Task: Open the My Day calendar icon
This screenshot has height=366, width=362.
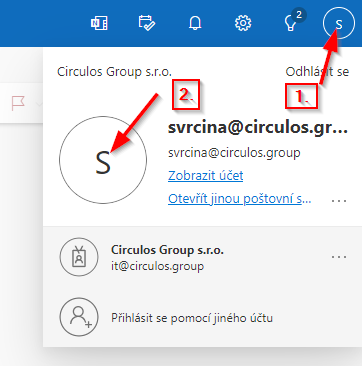Action: [147, 23]
